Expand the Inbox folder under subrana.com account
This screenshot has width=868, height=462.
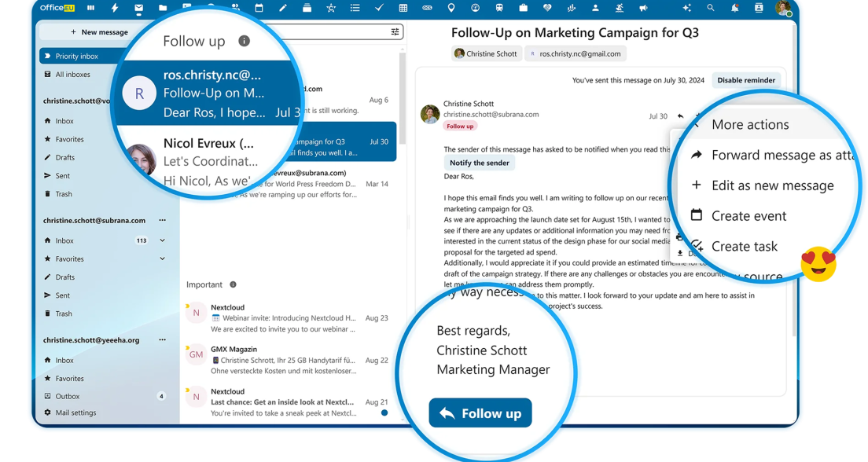(x=162, y=240)
